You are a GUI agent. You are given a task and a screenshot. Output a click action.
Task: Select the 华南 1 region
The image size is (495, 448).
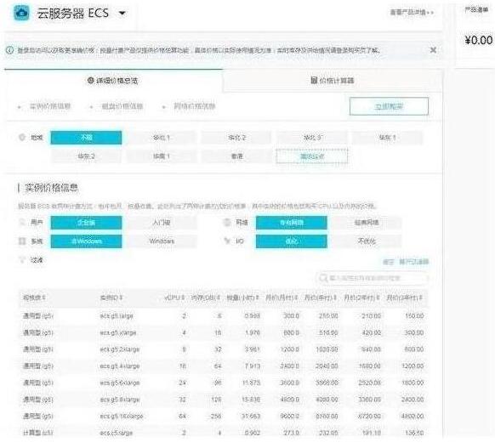[x=162, y=156]
